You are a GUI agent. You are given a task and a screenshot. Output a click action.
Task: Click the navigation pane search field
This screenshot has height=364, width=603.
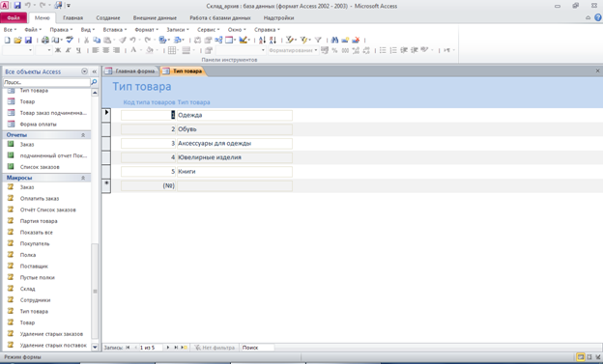point(46,82)
